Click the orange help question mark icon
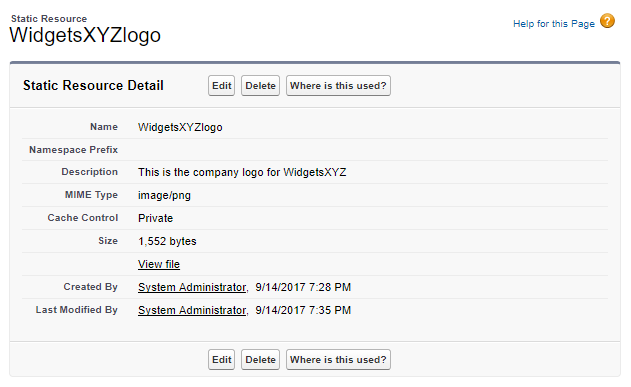Image resolution: width=631 pixels, height=387 pixels. [607, 21]
